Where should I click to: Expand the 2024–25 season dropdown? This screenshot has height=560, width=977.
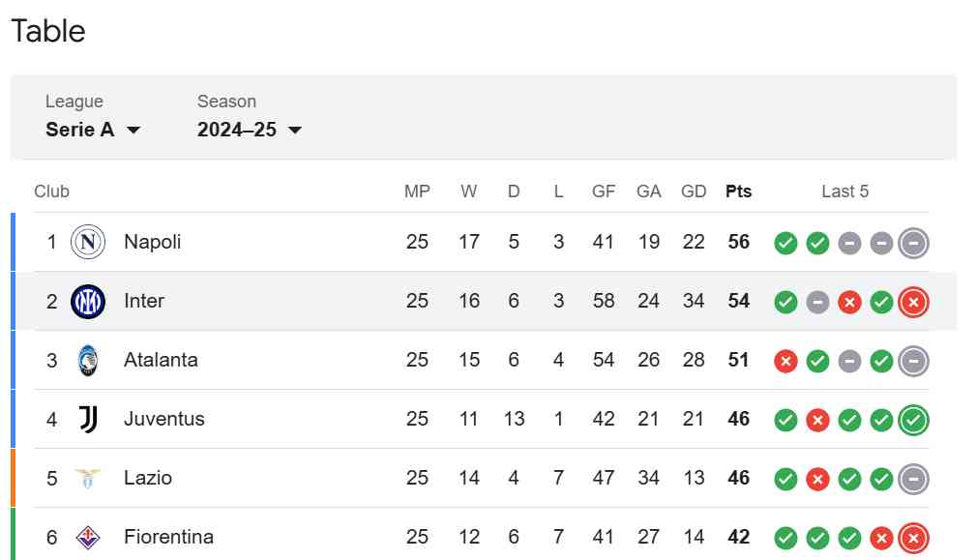tap(250, 130)
